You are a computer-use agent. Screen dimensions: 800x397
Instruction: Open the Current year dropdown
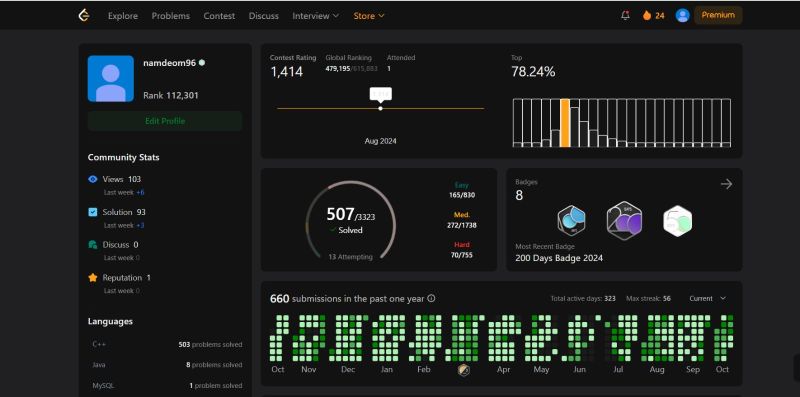pos(708,299)
